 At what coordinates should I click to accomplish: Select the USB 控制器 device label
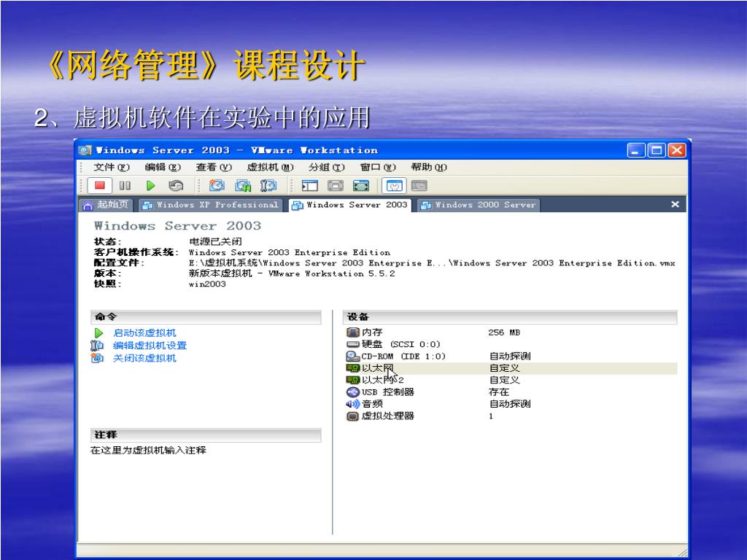pos(388,392)
